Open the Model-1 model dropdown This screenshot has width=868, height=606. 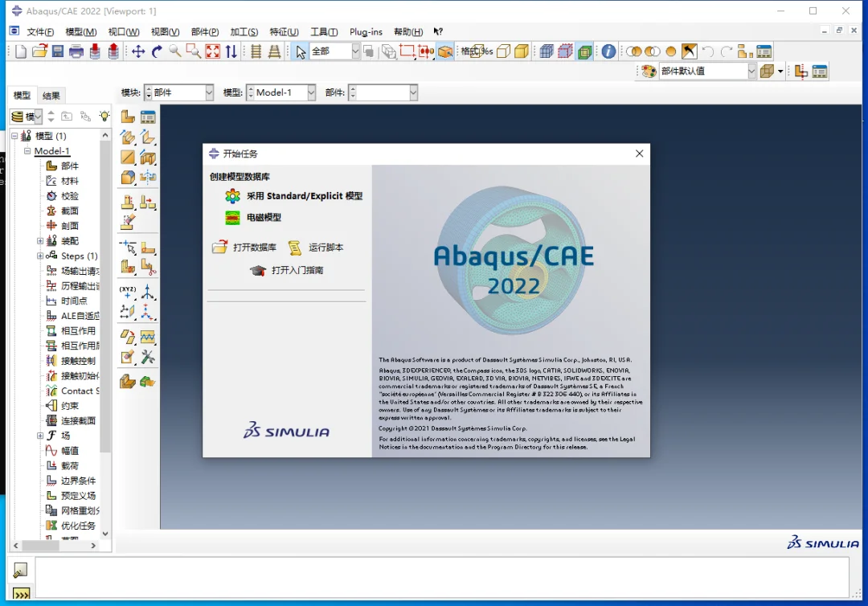[280, 92]
